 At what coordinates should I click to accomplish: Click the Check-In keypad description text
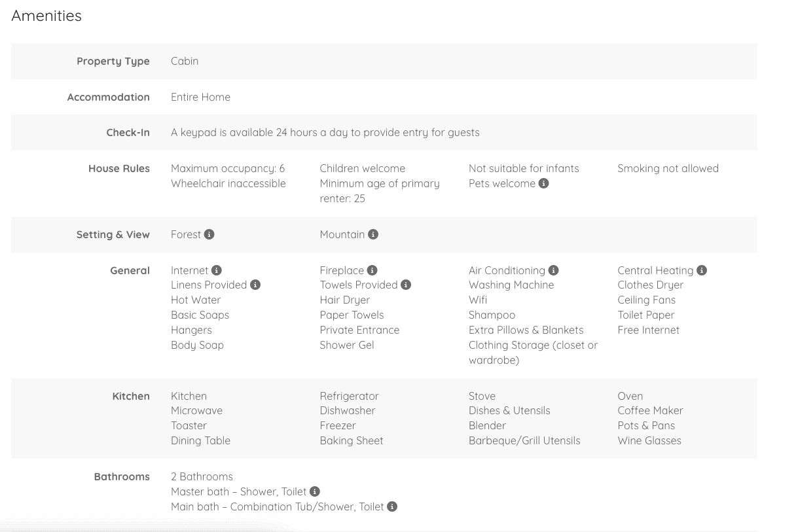tap(325, 133)
